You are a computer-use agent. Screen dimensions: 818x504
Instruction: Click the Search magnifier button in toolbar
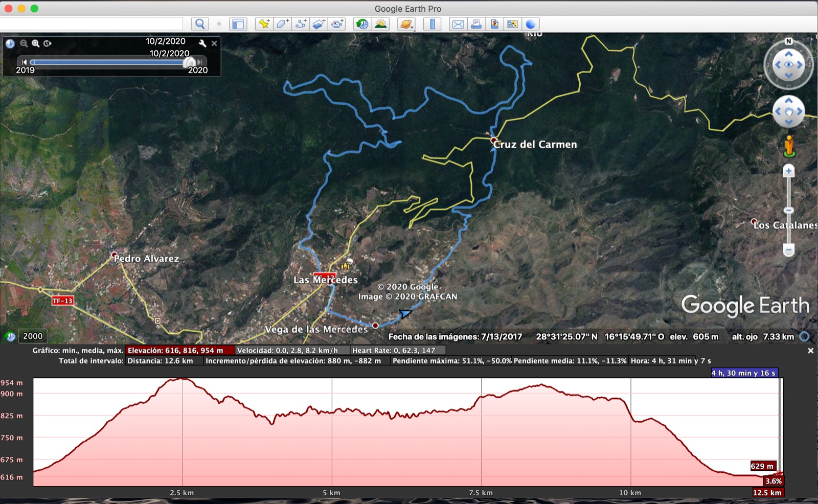200,24
